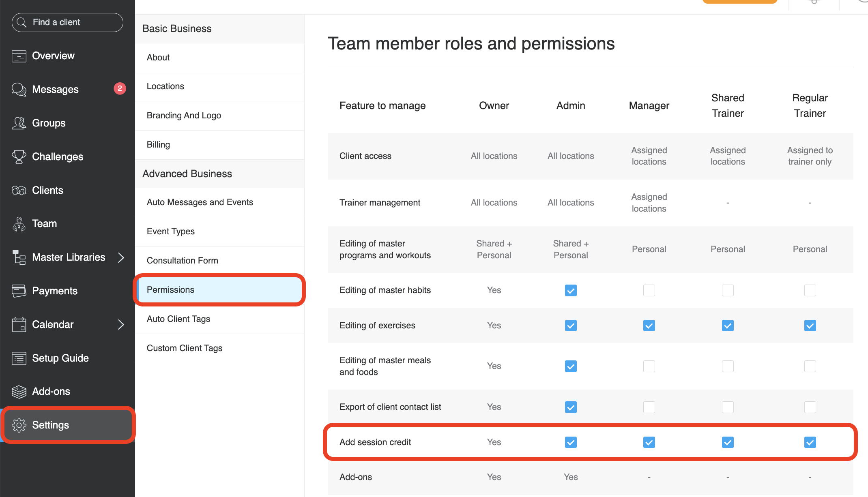Screen dimensions: 868x497
Task: Select Branding And Logo settings item
Action: coord(184,116)
